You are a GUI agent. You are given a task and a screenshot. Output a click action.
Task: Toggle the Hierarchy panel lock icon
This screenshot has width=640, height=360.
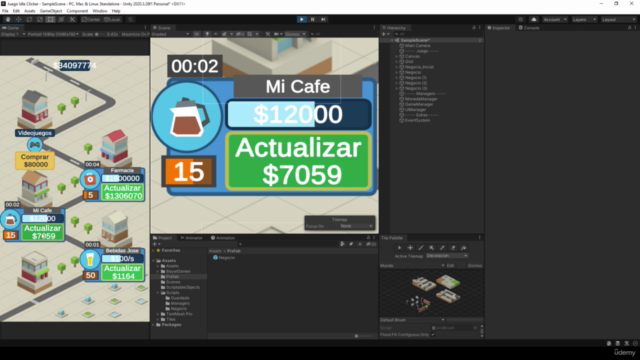tap(474, 28)
